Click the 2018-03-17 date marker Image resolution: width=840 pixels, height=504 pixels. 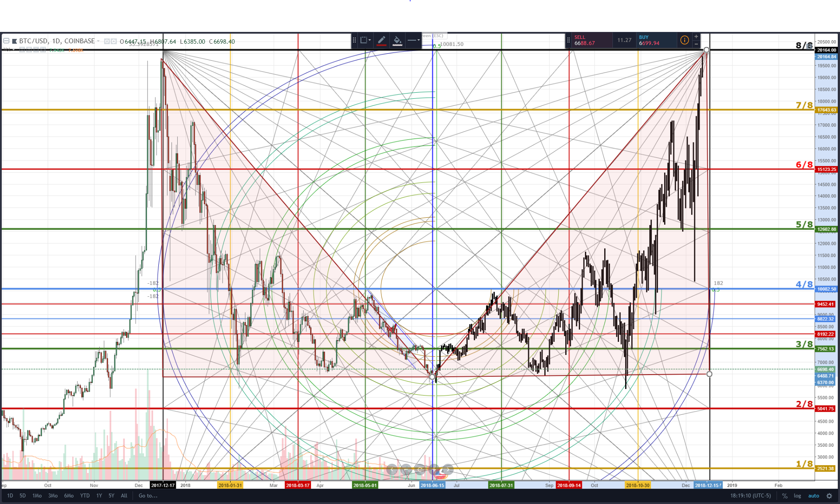point(297,485)
